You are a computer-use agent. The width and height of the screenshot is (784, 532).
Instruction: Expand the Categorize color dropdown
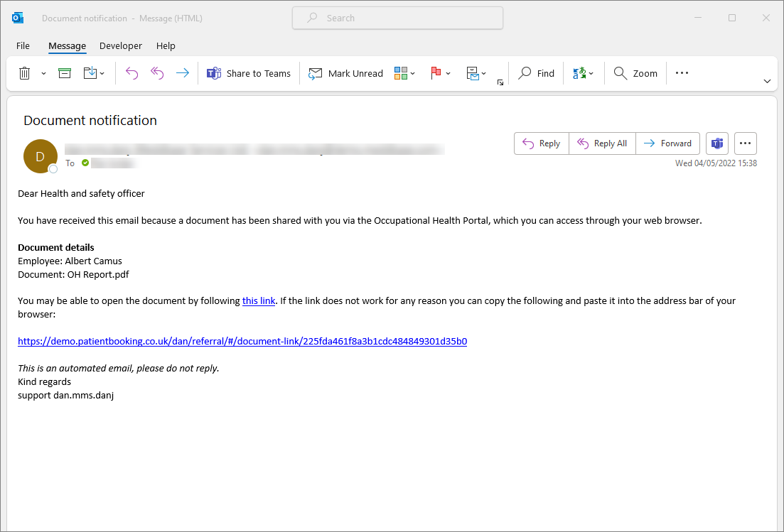click(x=404, y=73)
